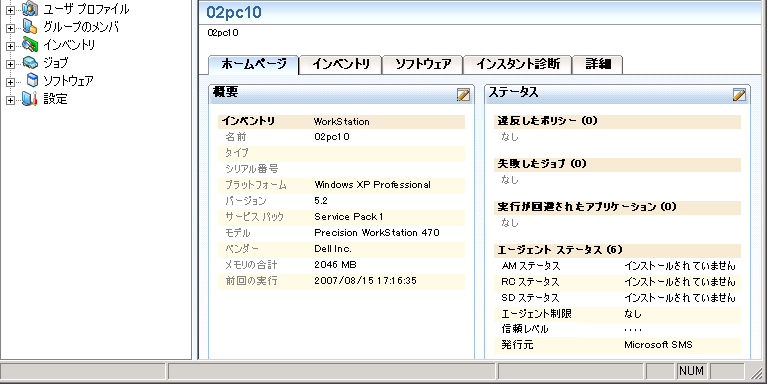Click the 信頼レベル row label
The height and width of the screenshot is (384, 767).
(525, 329)
